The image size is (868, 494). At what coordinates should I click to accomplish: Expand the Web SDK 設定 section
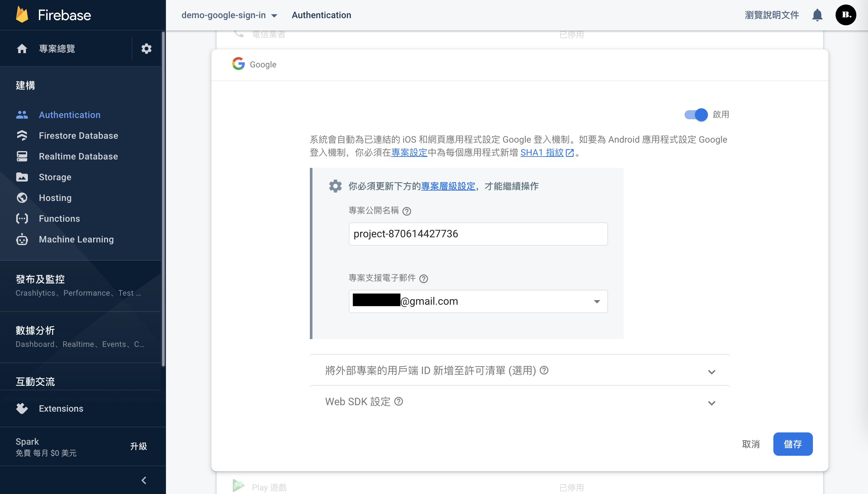(x=711, y=403)
